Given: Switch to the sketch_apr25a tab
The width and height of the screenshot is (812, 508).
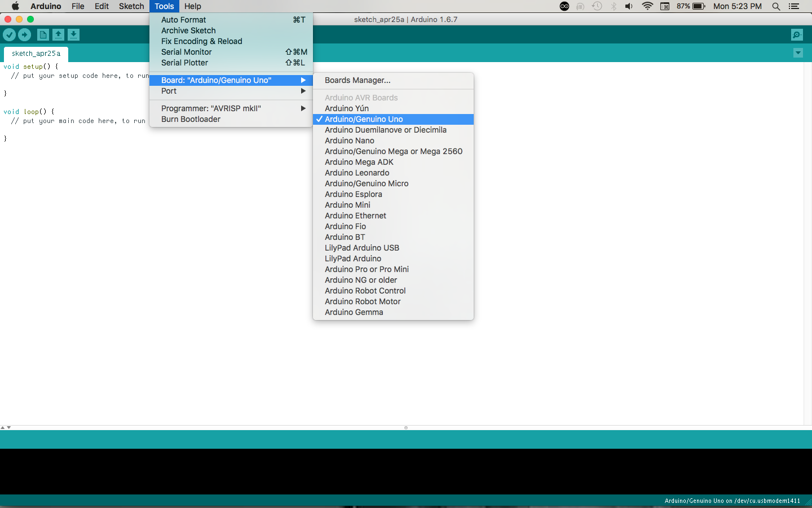Looking at the screenshot, I should coord(36,54).
